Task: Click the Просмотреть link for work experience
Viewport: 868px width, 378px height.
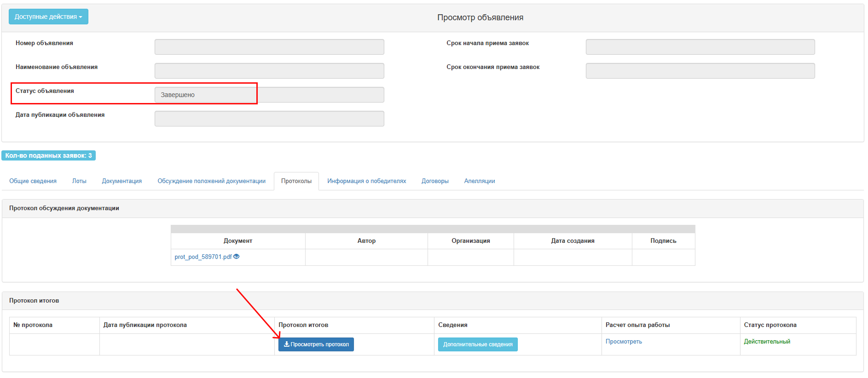Action: pos(624,342)
